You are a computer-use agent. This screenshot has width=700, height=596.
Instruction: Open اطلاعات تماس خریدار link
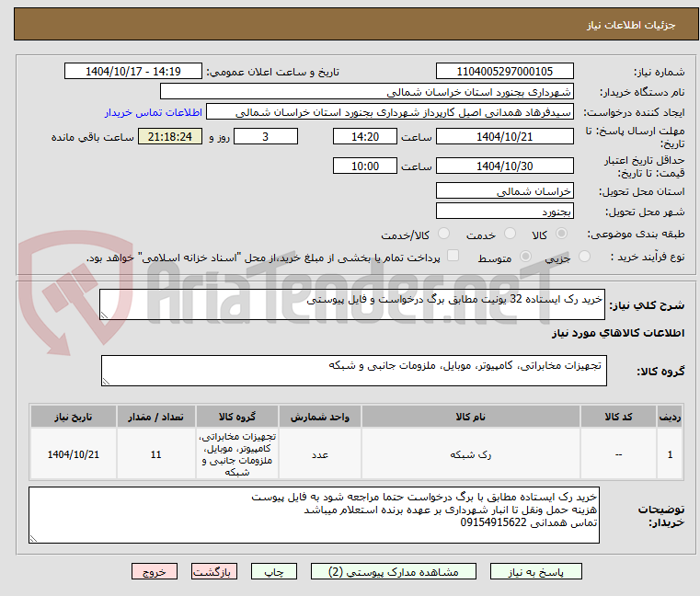(154, 112)
